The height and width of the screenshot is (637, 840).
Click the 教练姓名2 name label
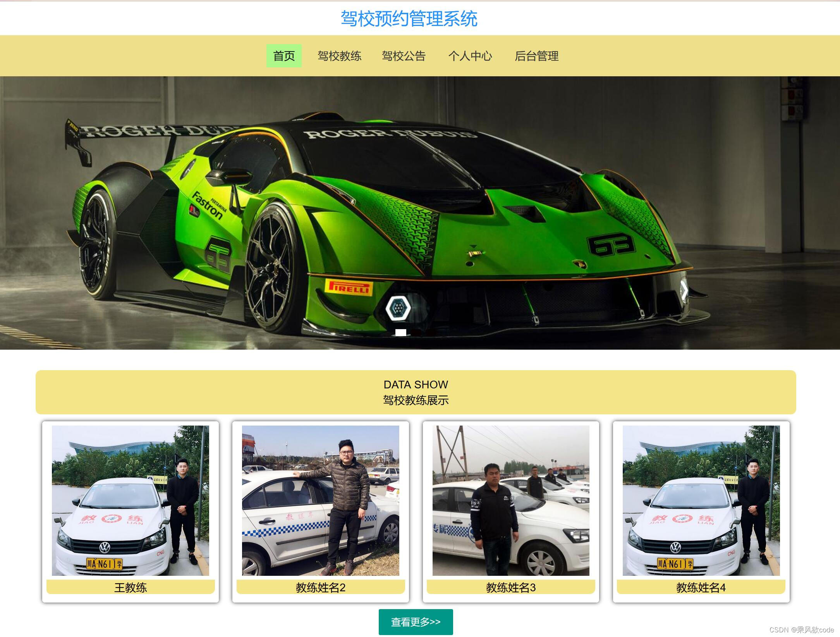(321, 587)
